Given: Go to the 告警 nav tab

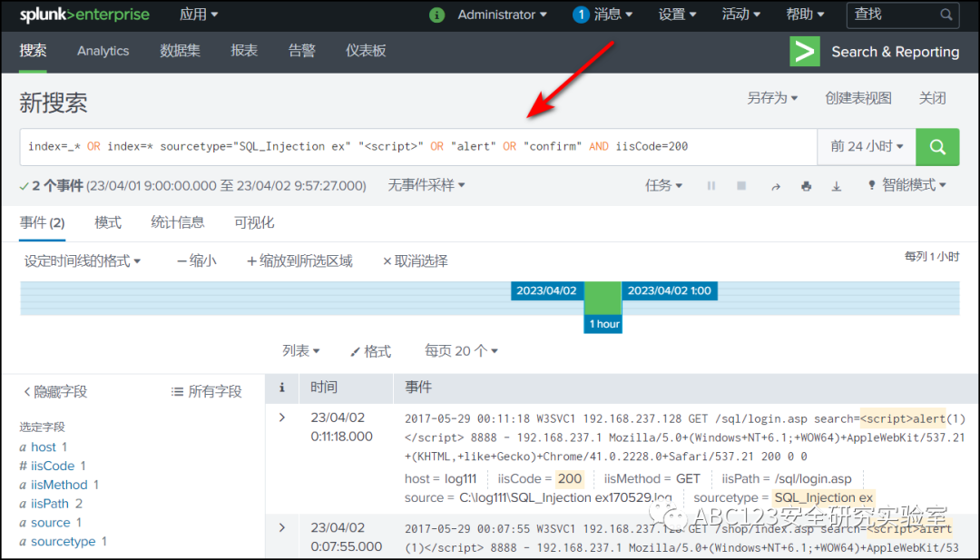Looking at the screenshot, I should (302, 51).
